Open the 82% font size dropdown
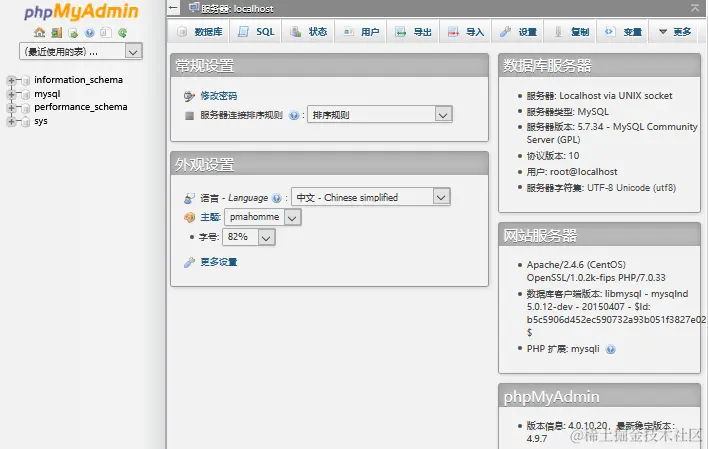Screen dimensions: 708x449 coord(248,237)
